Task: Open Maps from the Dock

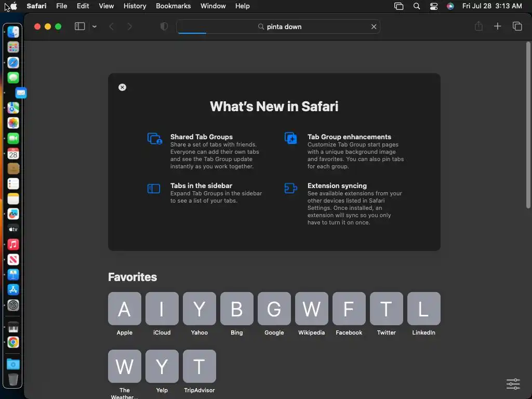Action: [x=13, y=108]
